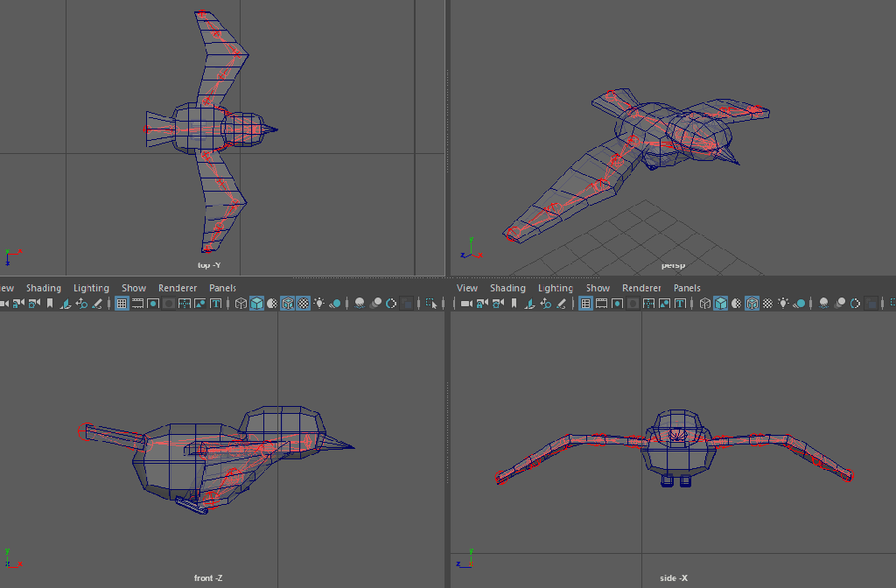Open the Renderer menu in the side view
This screenshot has width=896, height=588.
(641, 288)
